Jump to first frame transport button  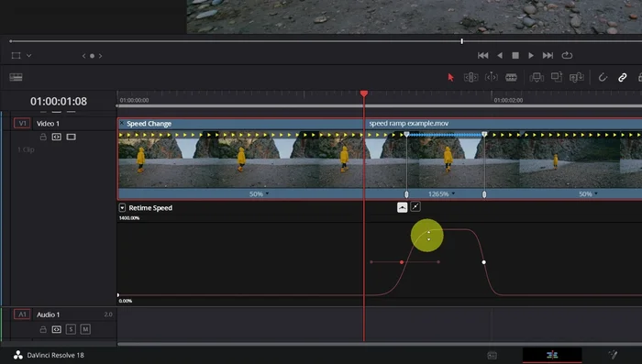click(482, 55)
